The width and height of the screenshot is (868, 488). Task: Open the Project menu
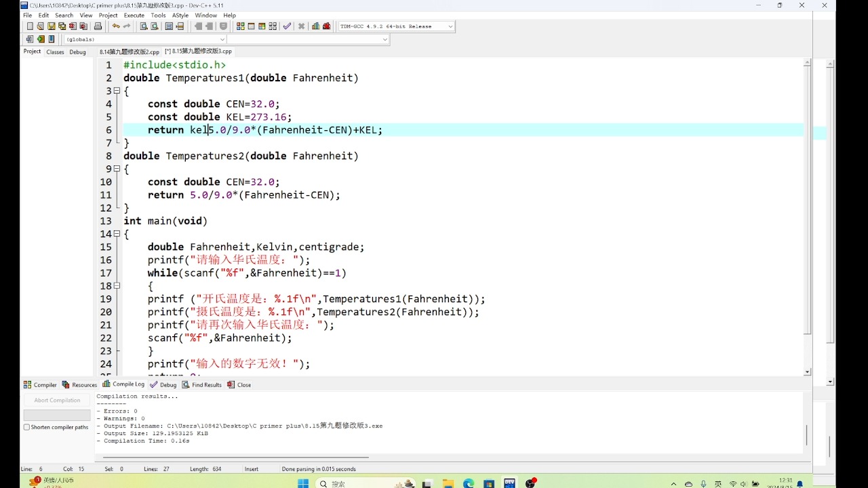[108, 15]
